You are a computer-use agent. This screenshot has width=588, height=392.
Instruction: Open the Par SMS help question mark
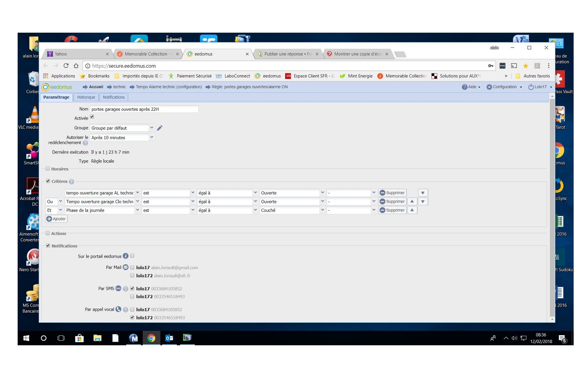125,289
